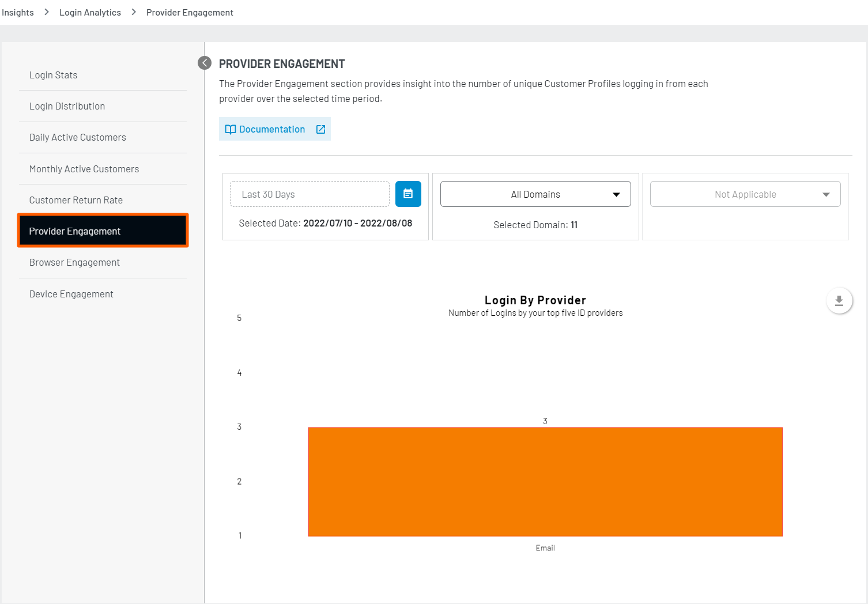Collapse the sidebar with the arrow icon
The height and width of the screenshot is (604, 868).
(x=205, y=63)
